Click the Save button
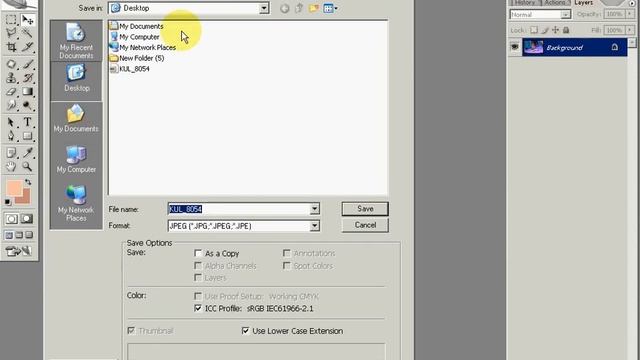 (365, 209)
